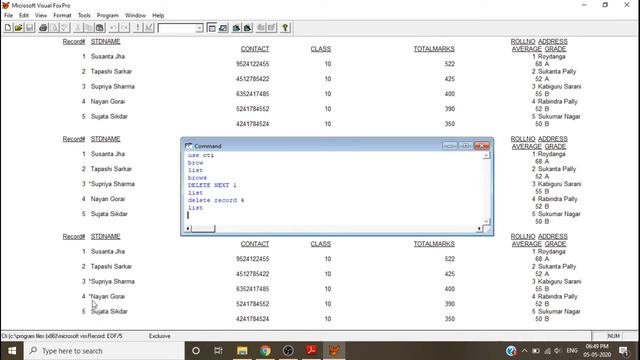The image size is (640, 360).
Task: Click the AutoReport Wizard toolbar icon
Action: [x=271, y=28]
